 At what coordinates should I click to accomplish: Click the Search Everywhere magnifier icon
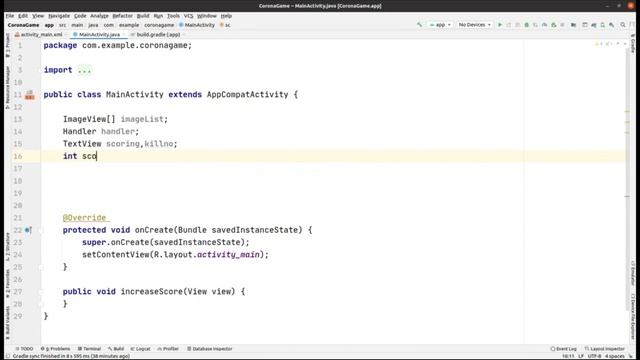pyautogui.click(x=623, y=25)
